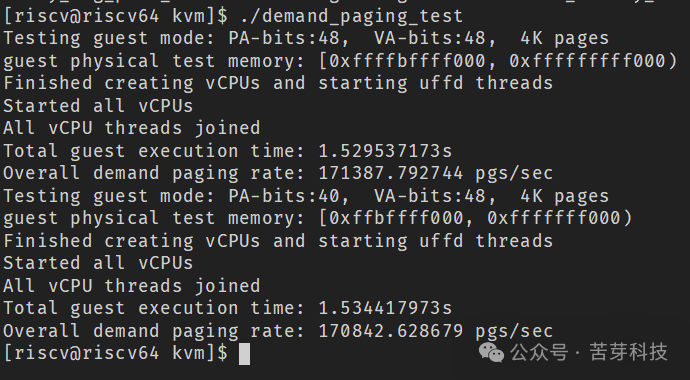This screenshot has height=380, width=690.
Task: Click the PA-bits:40 text in the second test
Action: click(x=284, y=196)
